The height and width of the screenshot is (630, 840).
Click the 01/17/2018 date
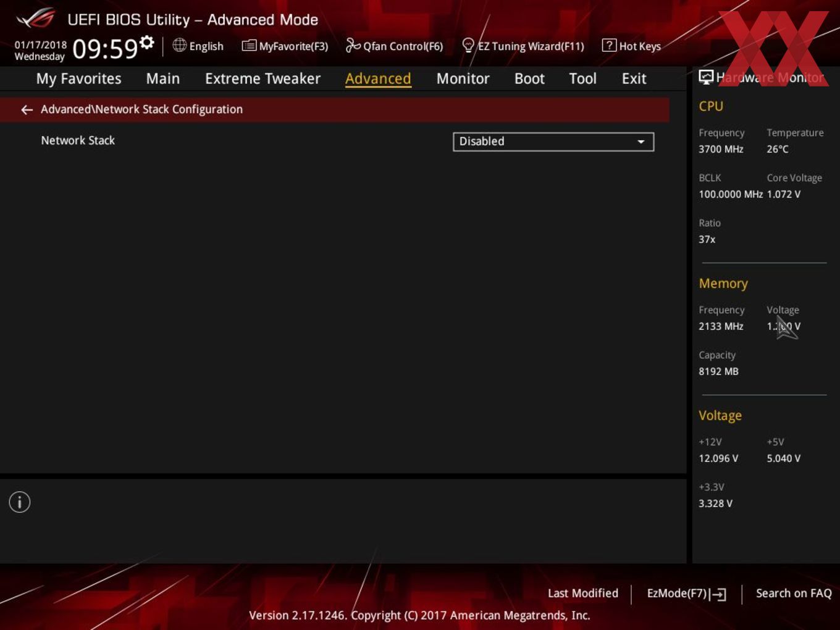tap(41, 44)
